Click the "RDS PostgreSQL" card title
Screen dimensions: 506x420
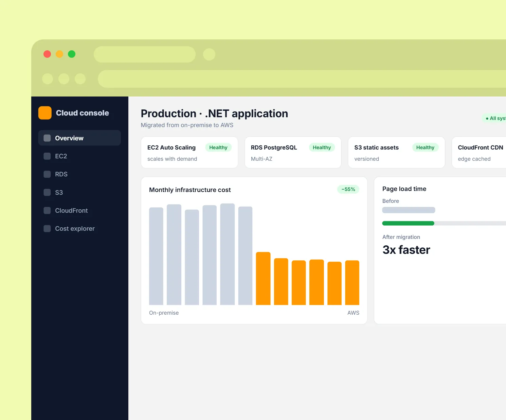click(274, 147)
